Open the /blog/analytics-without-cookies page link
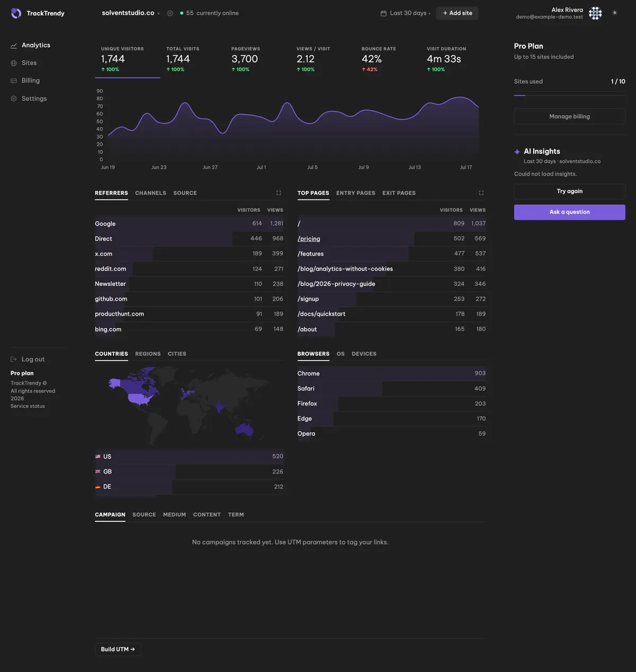The image size is (636, 672). [x=345, y=269]
